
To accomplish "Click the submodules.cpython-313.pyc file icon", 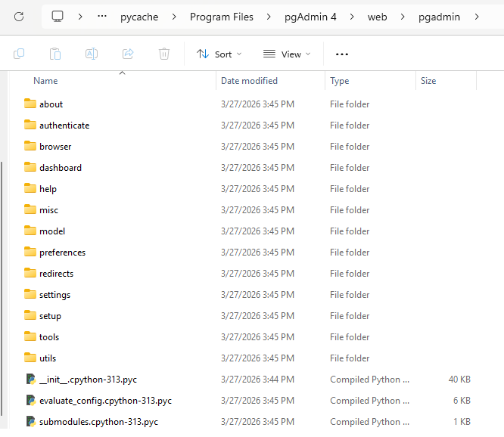I will pos(31,422).
